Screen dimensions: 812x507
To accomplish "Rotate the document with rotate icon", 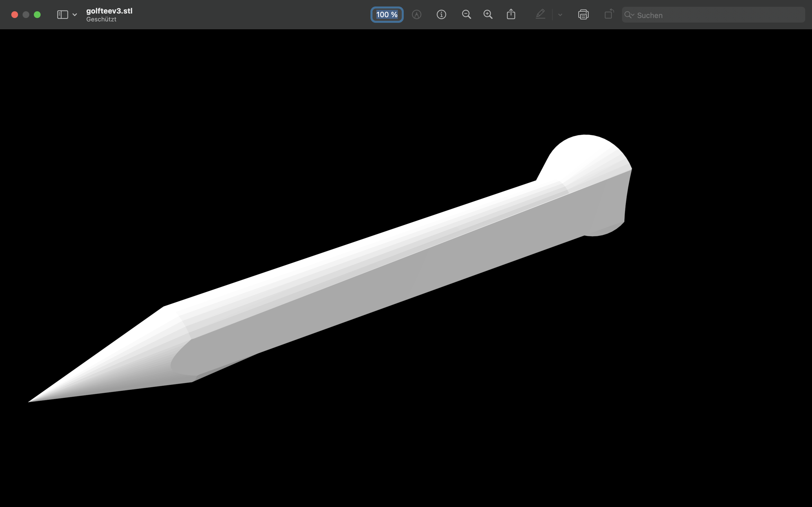I will (609, 14).
